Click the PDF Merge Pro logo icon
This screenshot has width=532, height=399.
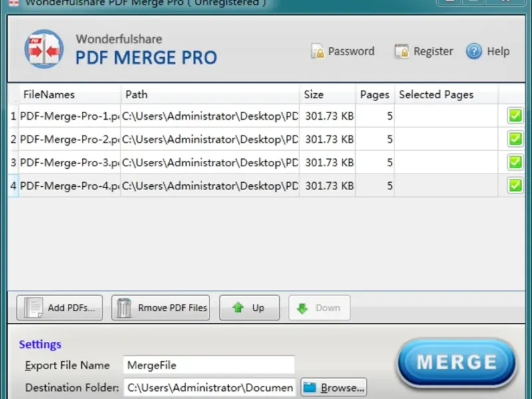[x=44, y=49]
